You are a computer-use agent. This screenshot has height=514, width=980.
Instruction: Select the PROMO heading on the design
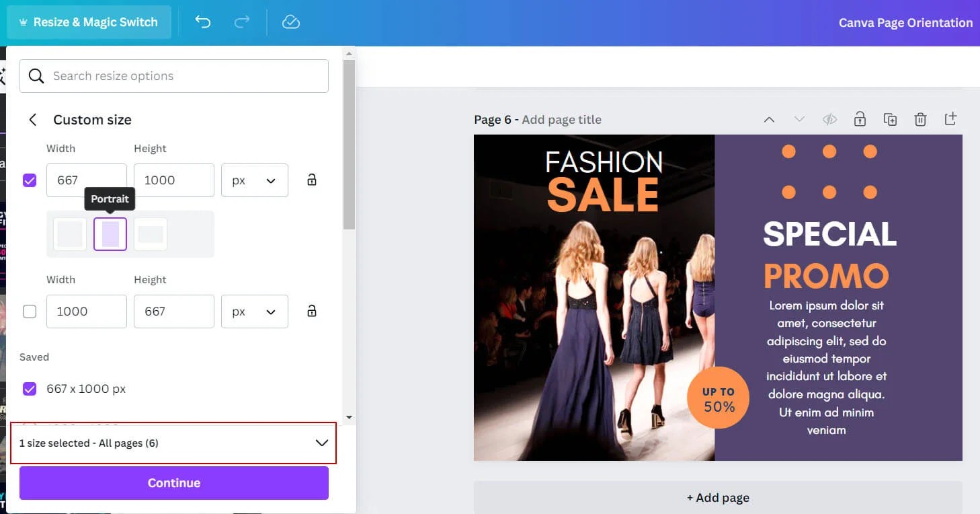[x=826, y=276]
